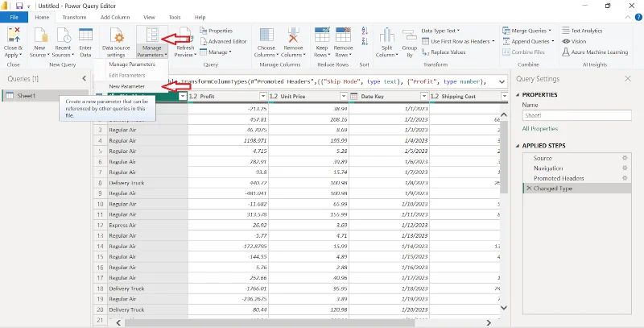
Task: Open the Merge Queries dropdown
Action: click(527, 31)
